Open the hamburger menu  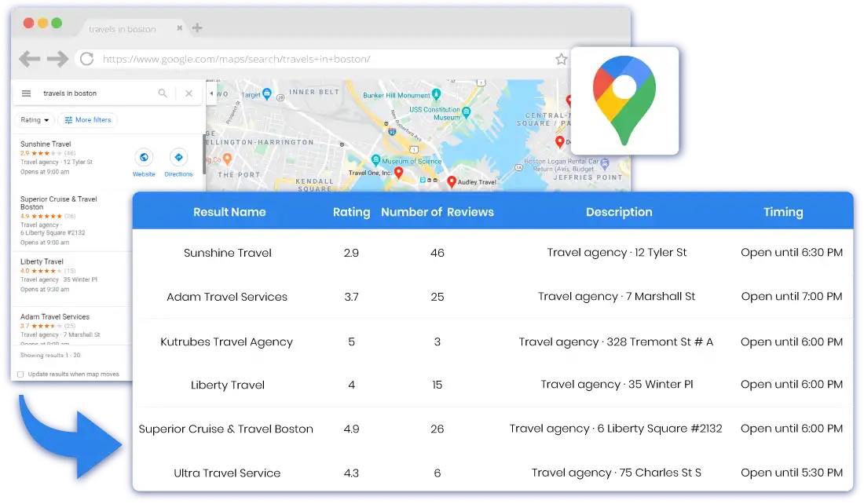(26, 93)
